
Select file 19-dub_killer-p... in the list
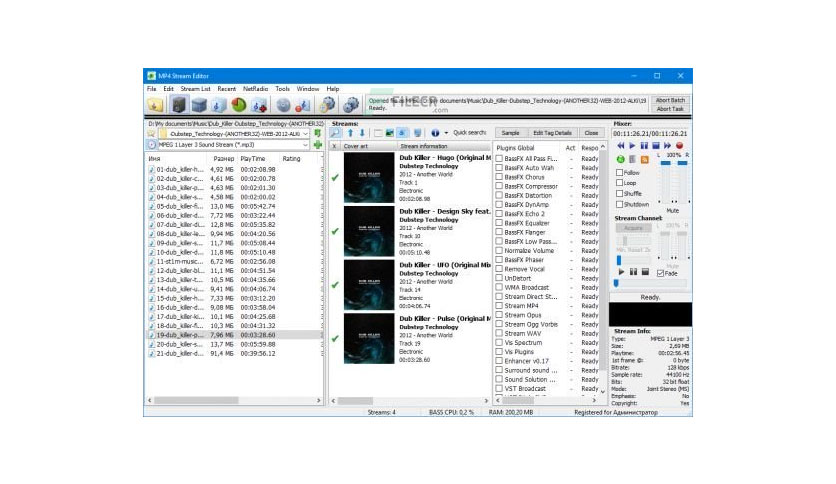234,335
